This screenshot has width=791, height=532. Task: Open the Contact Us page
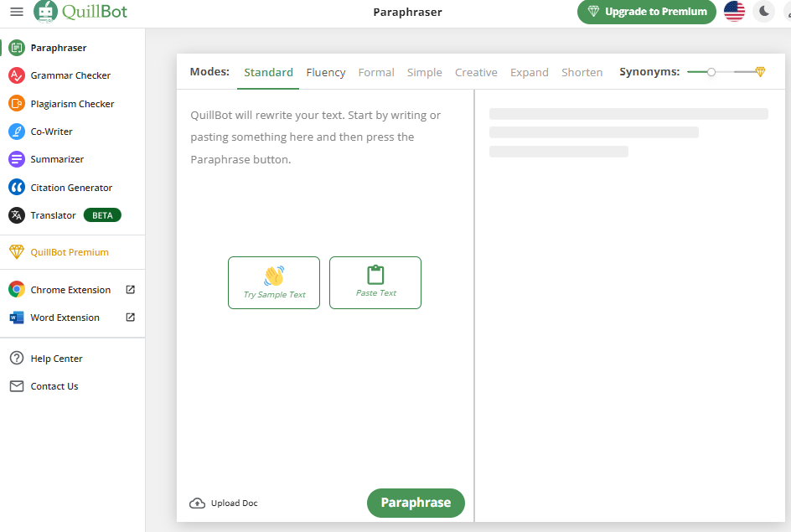(54, 386)
